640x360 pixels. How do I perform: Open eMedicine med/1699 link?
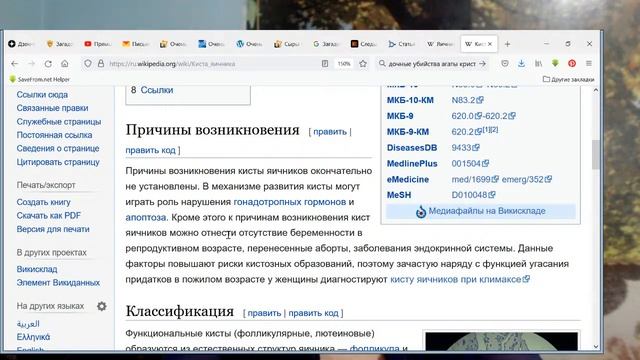[x=475, y=180]
